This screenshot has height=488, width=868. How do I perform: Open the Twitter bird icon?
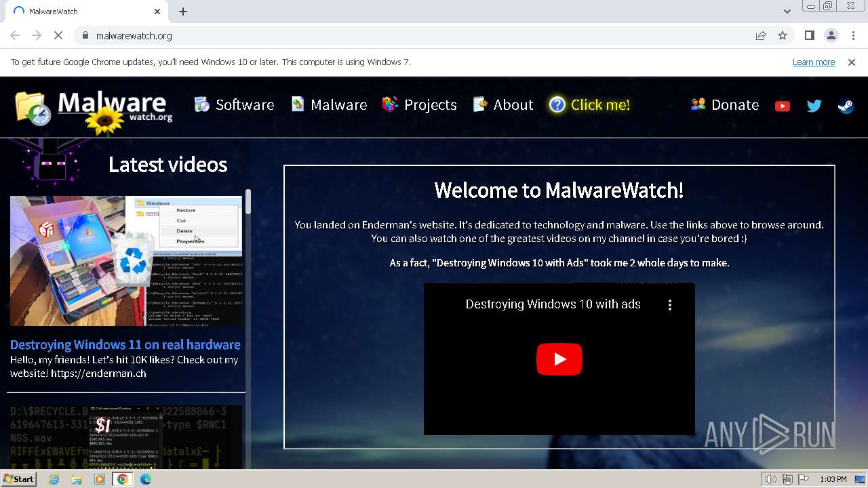814,106
